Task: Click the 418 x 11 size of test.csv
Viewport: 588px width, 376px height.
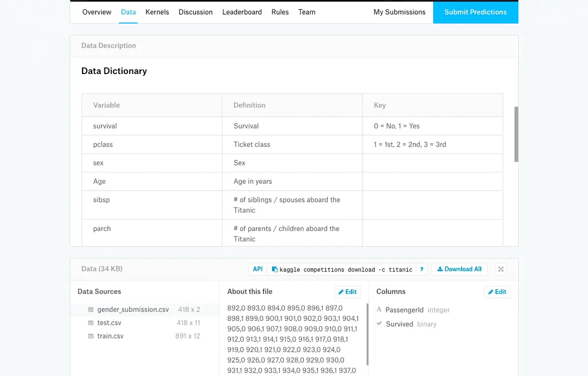Action: click(189, 323)
